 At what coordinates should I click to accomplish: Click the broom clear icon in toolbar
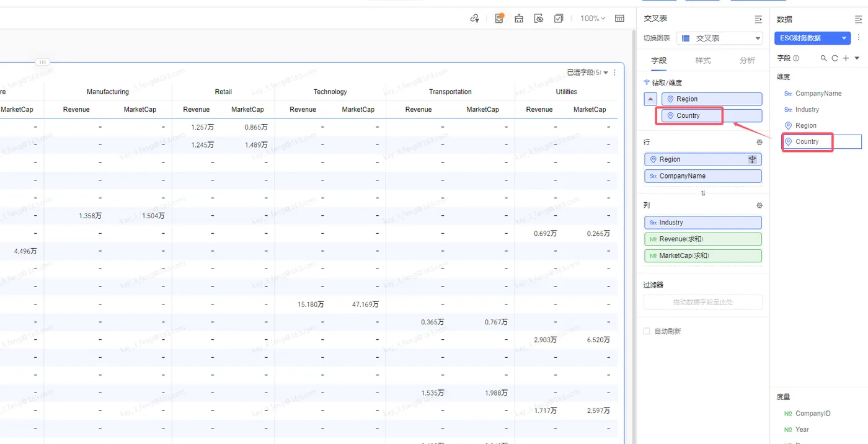click(x=519, y=19)
